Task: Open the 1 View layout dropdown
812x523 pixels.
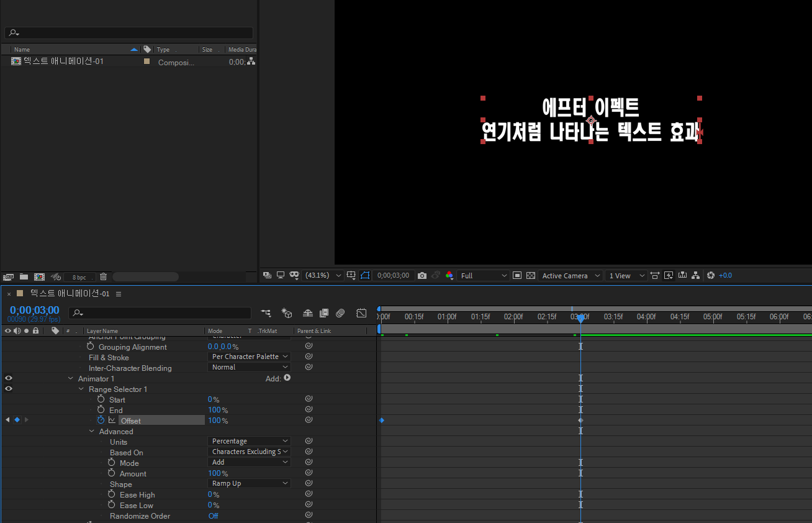Action: point(626,275)
